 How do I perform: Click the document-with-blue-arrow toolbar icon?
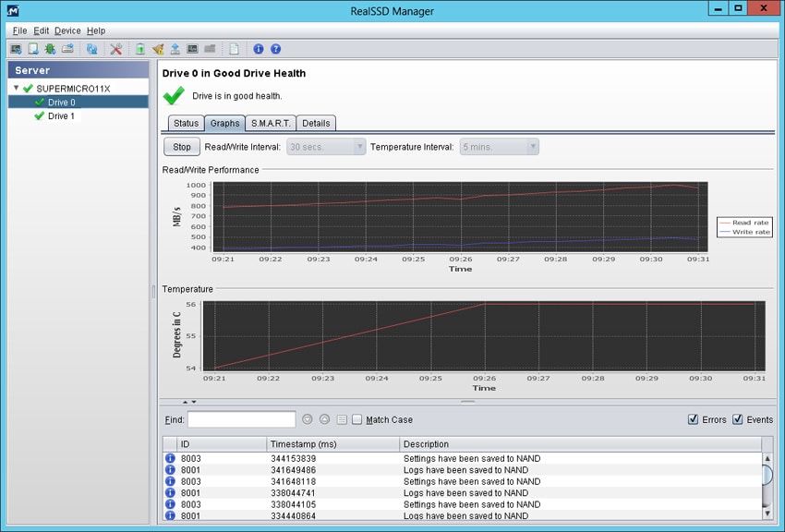tap(33, 49)
